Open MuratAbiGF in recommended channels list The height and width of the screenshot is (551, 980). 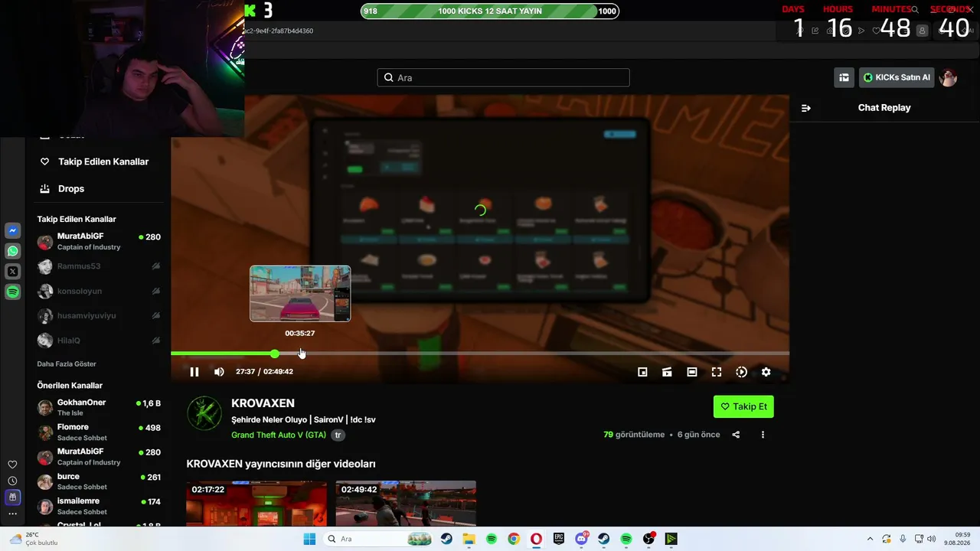coord(100,457)
